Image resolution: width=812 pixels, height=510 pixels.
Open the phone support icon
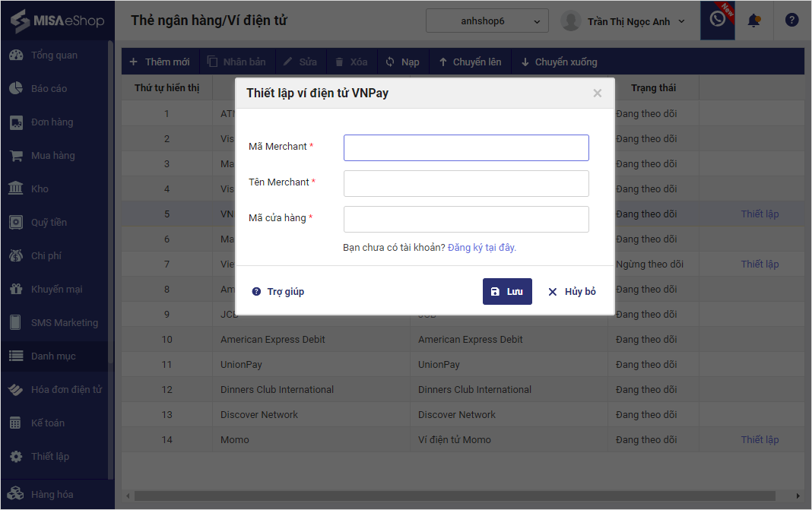click(717, 20)
